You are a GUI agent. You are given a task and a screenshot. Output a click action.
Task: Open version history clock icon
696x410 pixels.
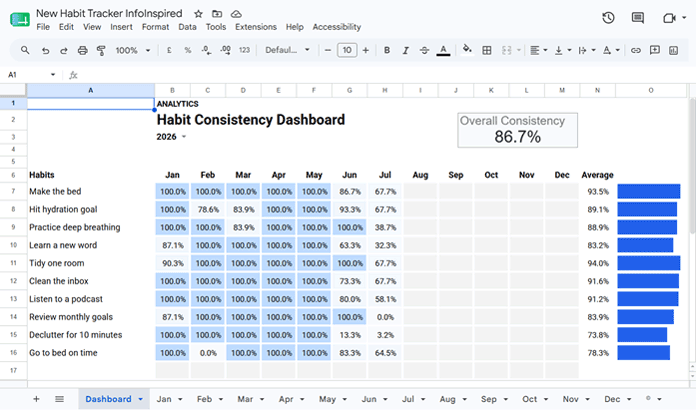coord(608,18)
